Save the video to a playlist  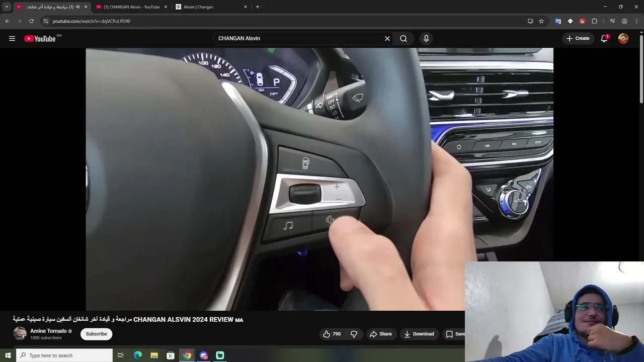coord(455,334)
